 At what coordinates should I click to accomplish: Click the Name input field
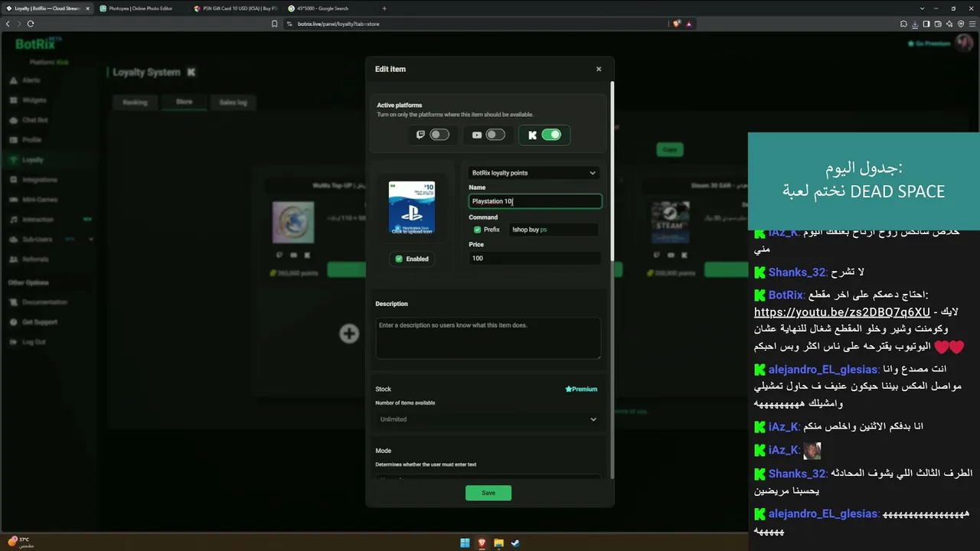pos(535,201)
